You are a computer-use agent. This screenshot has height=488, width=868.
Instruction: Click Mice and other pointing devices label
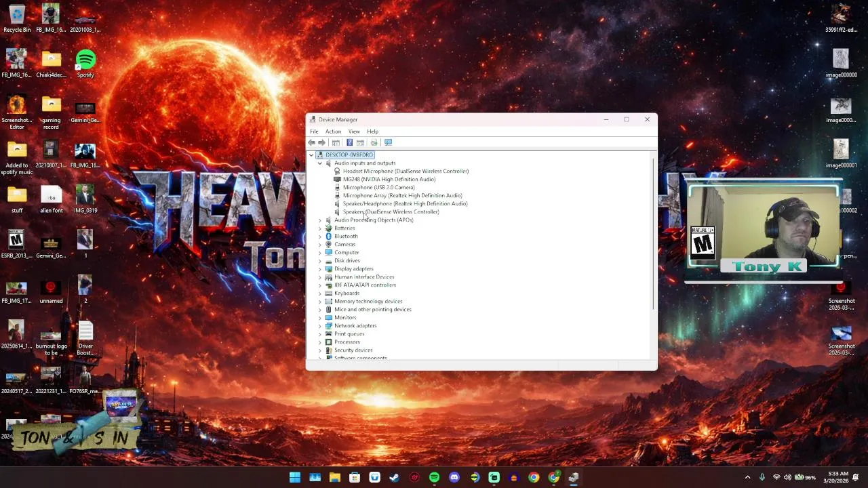coord(372,310)
